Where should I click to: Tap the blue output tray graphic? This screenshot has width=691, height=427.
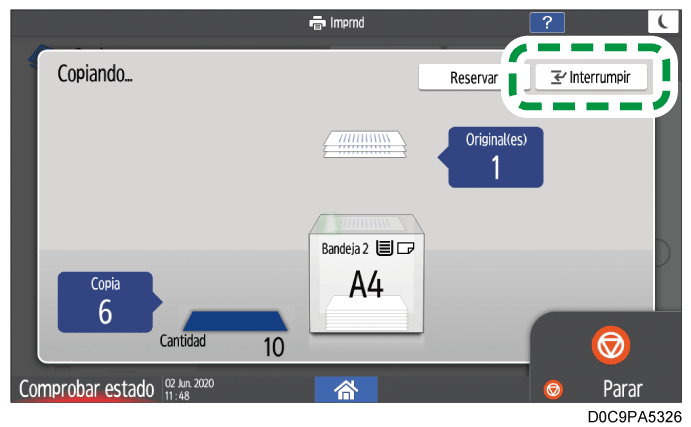[x=235, y=319]
